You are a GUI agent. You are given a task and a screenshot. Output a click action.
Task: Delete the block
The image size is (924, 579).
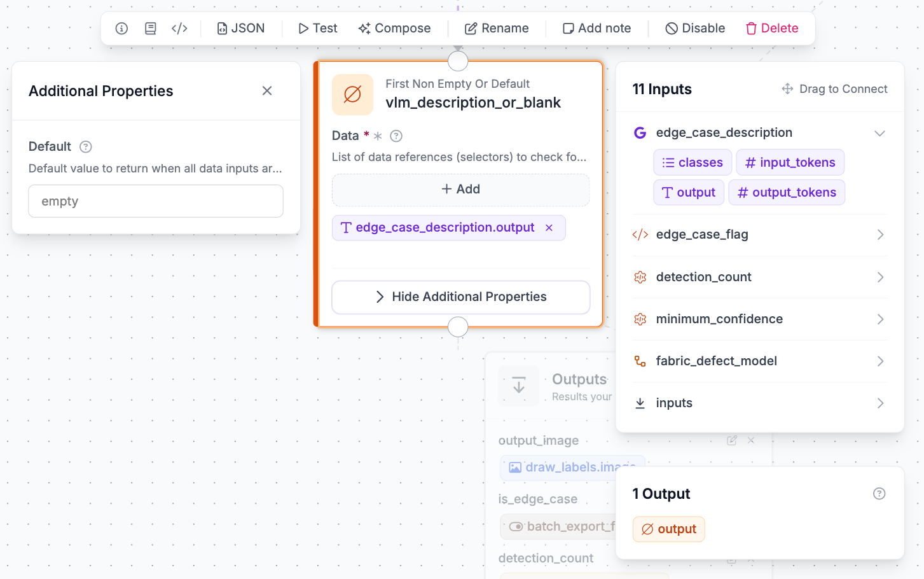click(x=772, y=29)
